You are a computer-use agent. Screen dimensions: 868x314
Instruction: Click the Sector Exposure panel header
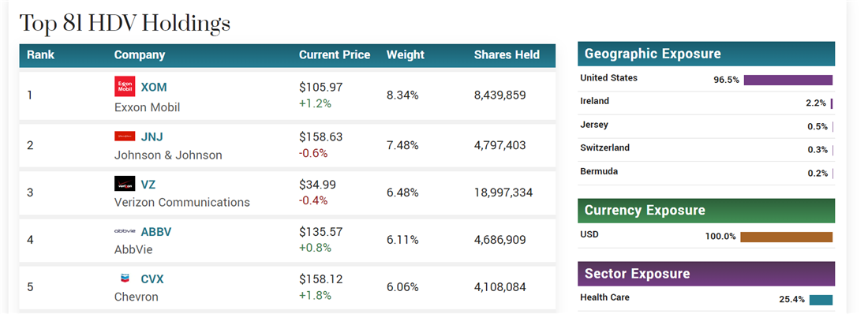pyautogui.click(x=705, y=274)
